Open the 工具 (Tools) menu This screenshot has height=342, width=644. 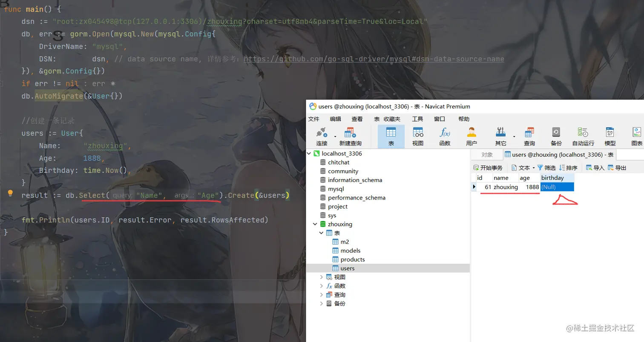417,119
